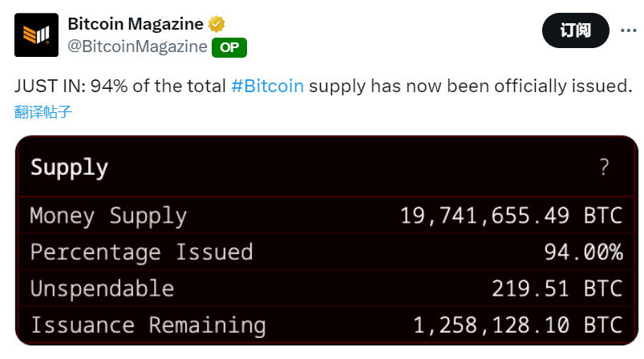The height and width of the screenshot is (359, 644).
Task: Select the Issuance Remaining row label
Action: tap(148, 325)
